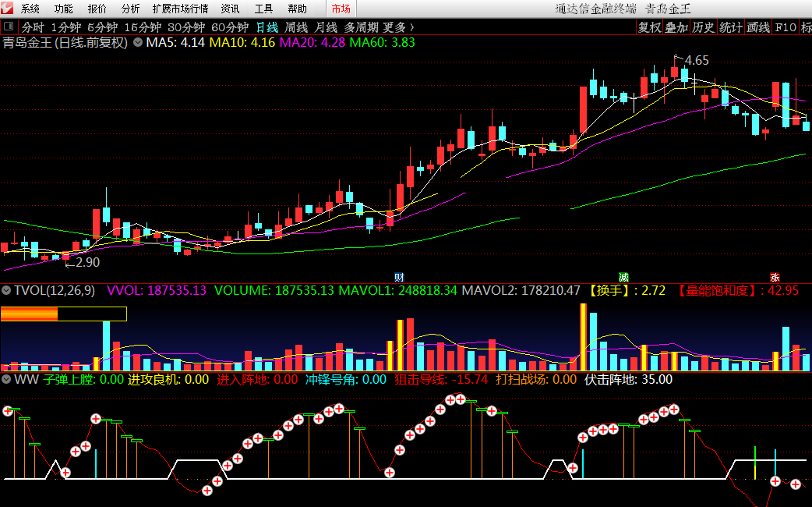This screenshot has width=812, height=507.
Task: Click the 4.65 high price marker
Action: click(697, 60)
